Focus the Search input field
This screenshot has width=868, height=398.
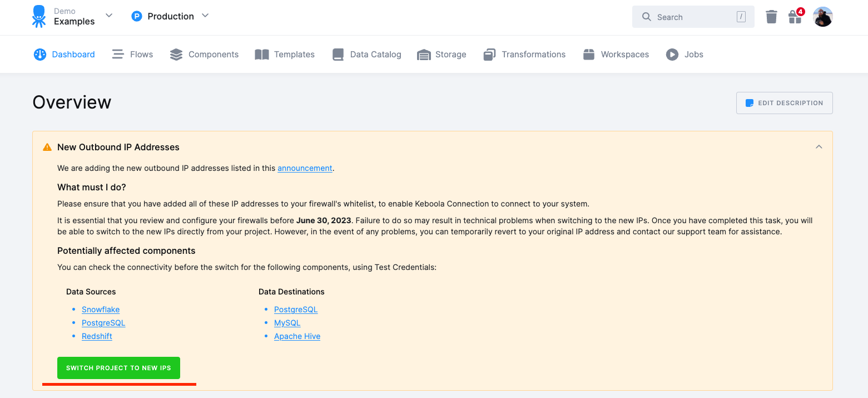pos(693,17)
